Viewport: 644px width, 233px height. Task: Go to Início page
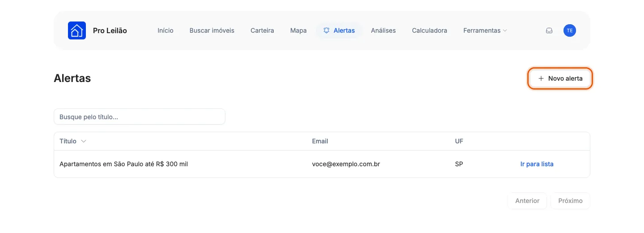(x=165, y=30)
